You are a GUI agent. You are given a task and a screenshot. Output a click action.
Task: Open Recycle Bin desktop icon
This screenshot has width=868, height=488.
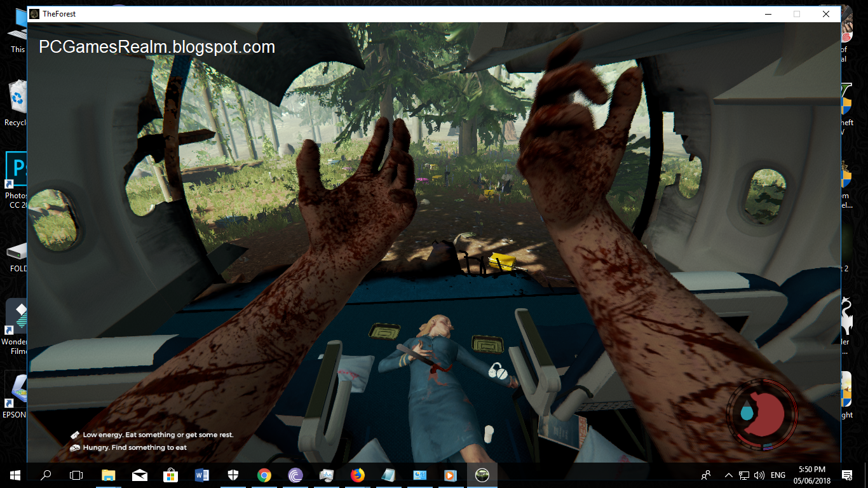pos(16,103)
